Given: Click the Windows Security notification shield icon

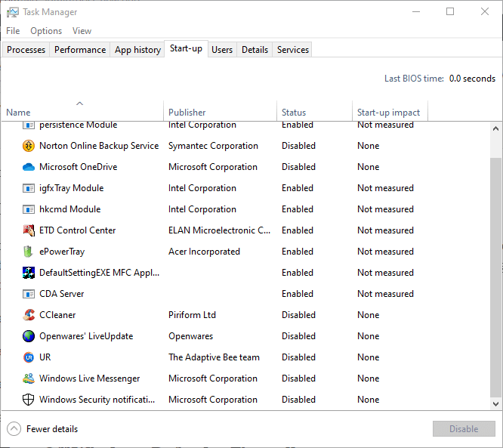Looking at the screenshot, I should 28,400.
